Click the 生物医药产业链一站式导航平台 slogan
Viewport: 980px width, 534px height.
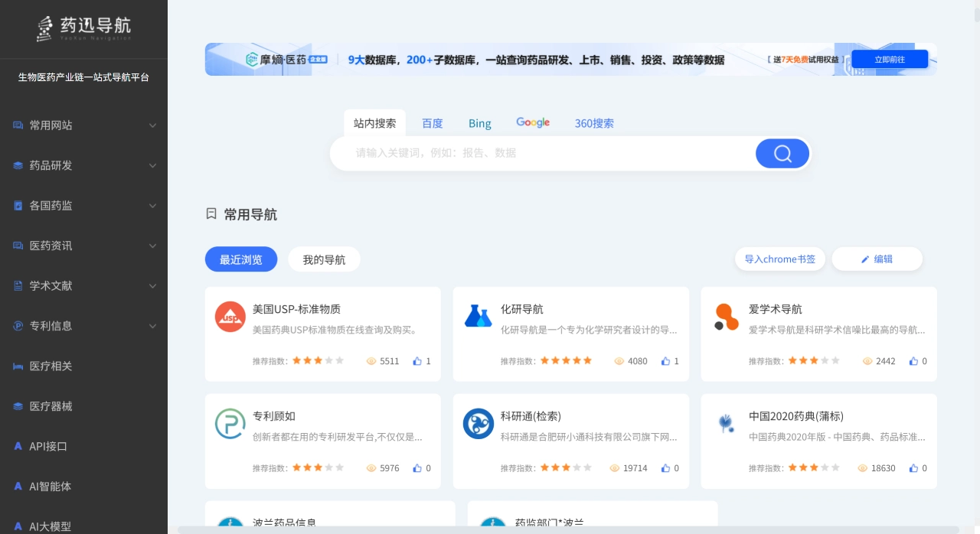click(x=83, y=77)
